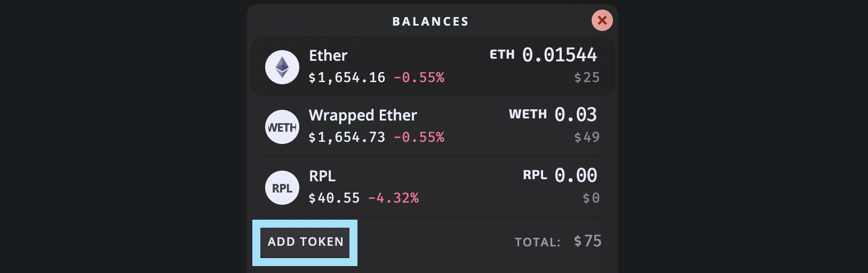Viewport: 868px width, 273px height.
Task: Click the Add Token button
Action: tap(305, 242)
